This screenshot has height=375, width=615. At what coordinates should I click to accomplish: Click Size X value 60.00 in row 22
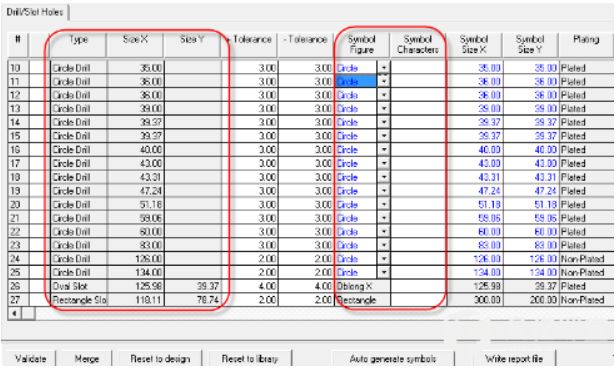136,231
